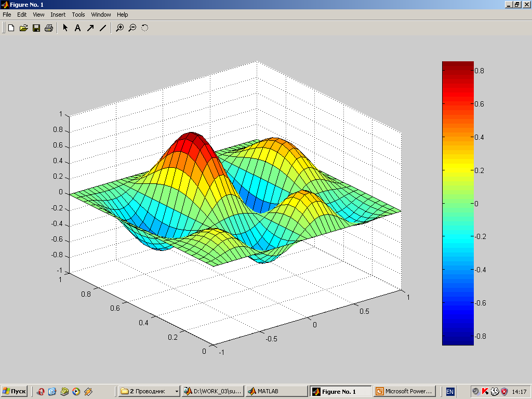The image size is (532, 399).
Task: Launch Opera from quick launch
Action: coord(41,392)
